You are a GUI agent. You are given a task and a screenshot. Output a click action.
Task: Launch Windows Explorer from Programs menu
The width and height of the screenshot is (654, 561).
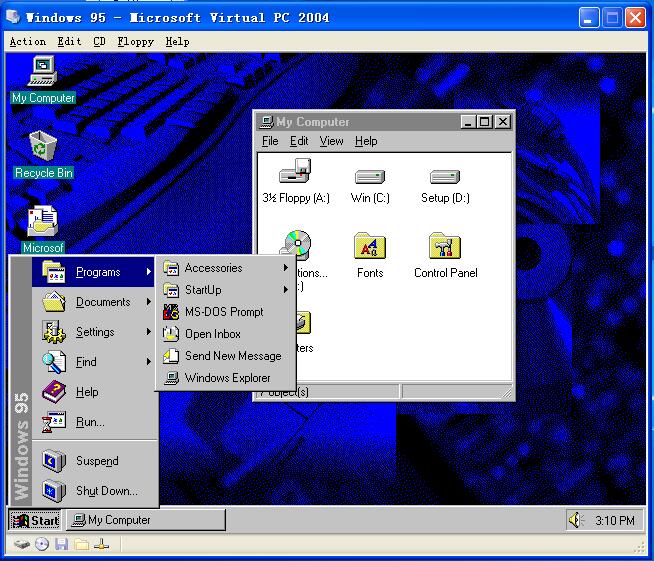pyautogui.click(x=226, y=378)
